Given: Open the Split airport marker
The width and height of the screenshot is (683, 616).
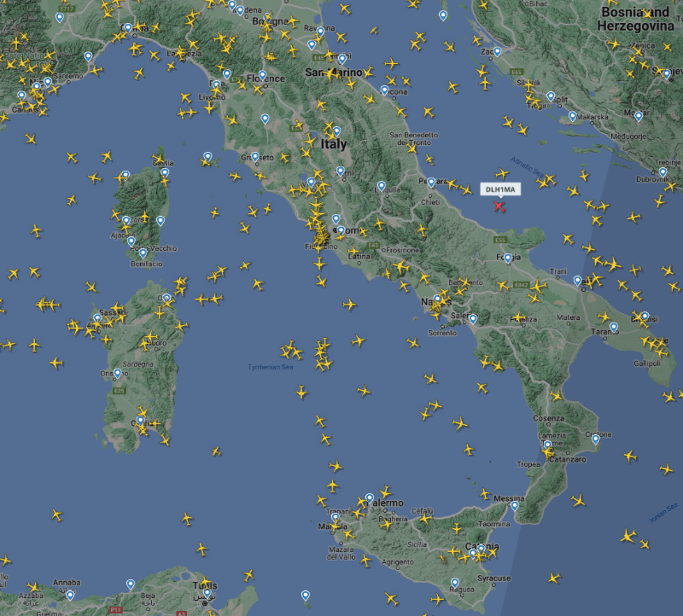Looking at the screenshot, I should tap(551, 96).
